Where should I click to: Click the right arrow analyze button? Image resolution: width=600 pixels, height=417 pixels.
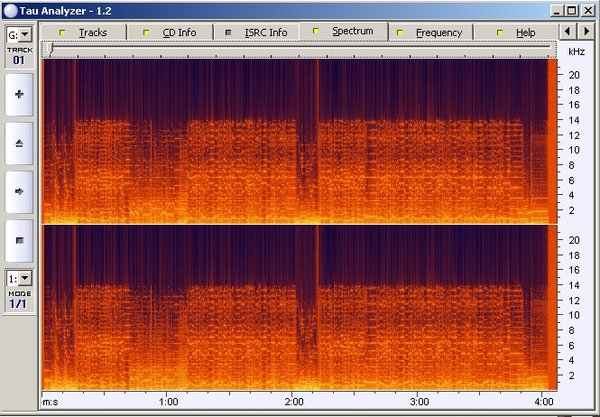[x=19, y=192]
